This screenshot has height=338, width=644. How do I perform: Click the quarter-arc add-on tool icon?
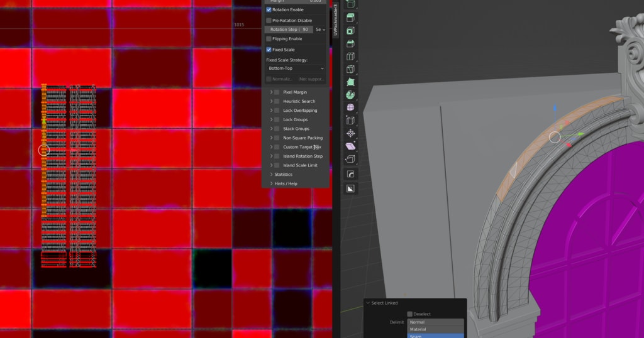350,174
